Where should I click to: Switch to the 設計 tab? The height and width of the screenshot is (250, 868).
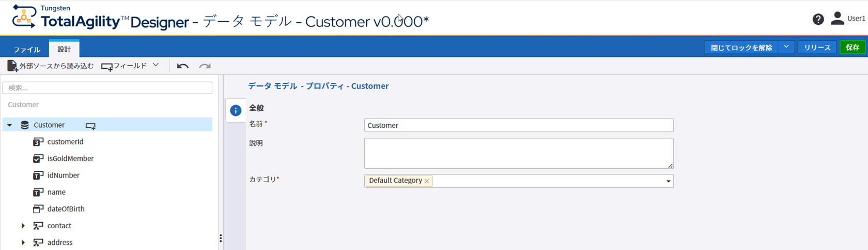pyautogui.click(x=64, y=49)
